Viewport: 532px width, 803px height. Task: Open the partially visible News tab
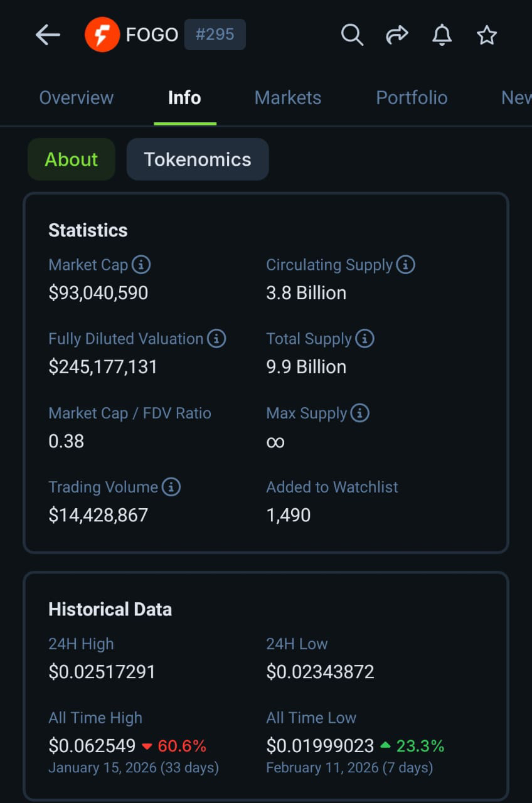point(516,98)
